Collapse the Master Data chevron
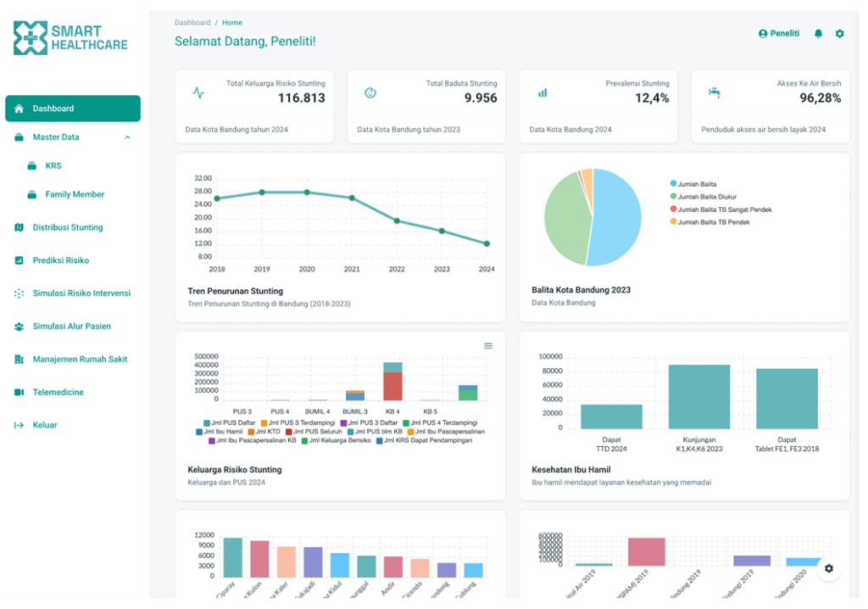Screen dimensions: 868x609 [128, 137]
